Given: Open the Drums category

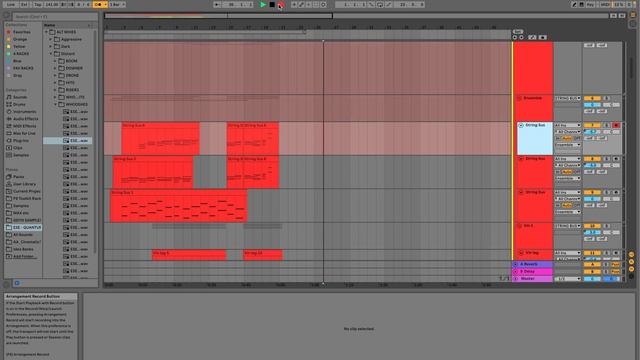Looking at the screenshot, I should [19, 104].
